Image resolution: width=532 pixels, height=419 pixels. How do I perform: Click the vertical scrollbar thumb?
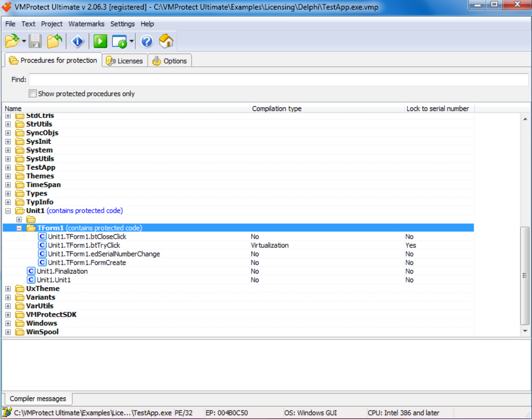pyautogui.click(x=525, y=275)
